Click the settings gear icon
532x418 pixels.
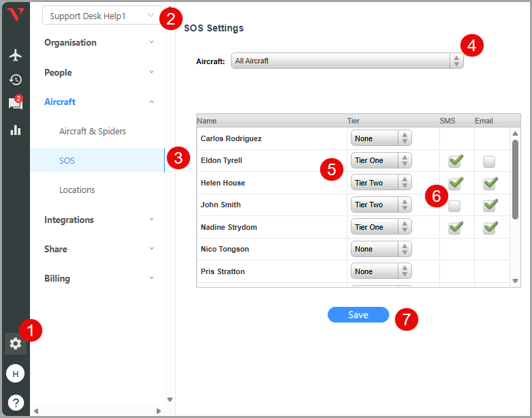click(x=15, y=344)
